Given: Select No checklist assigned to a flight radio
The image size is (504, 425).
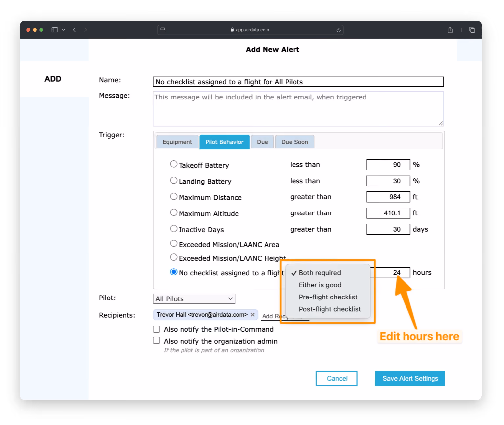Looking at the screenshot, I should coord(174,272).
